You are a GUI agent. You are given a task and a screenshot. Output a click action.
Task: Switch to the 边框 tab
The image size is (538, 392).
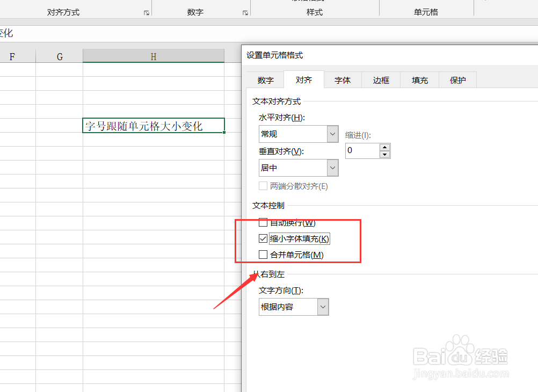[381, 79]
